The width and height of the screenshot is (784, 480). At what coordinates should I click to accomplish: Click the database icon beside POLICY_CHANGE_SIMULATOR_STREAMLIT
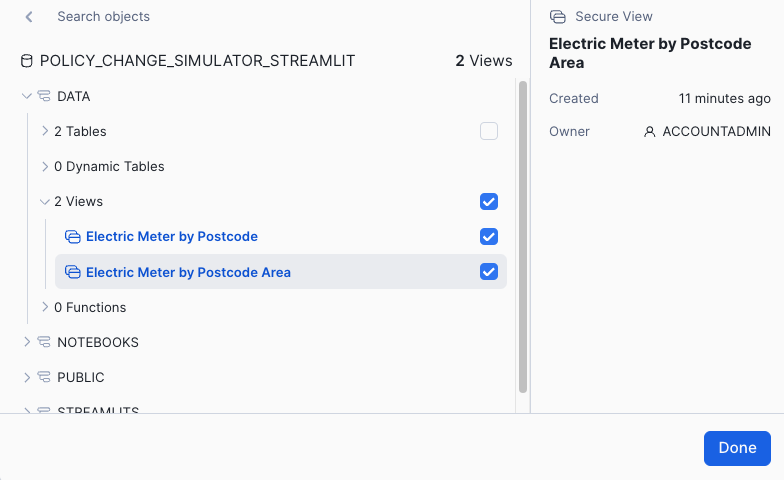click(x=26, y=61)
